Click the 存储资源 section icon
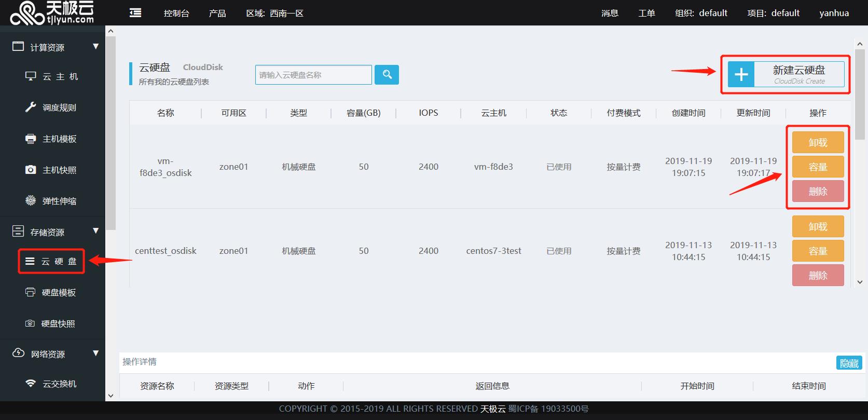Screen dimensions: 868x420 click(18, 232)
